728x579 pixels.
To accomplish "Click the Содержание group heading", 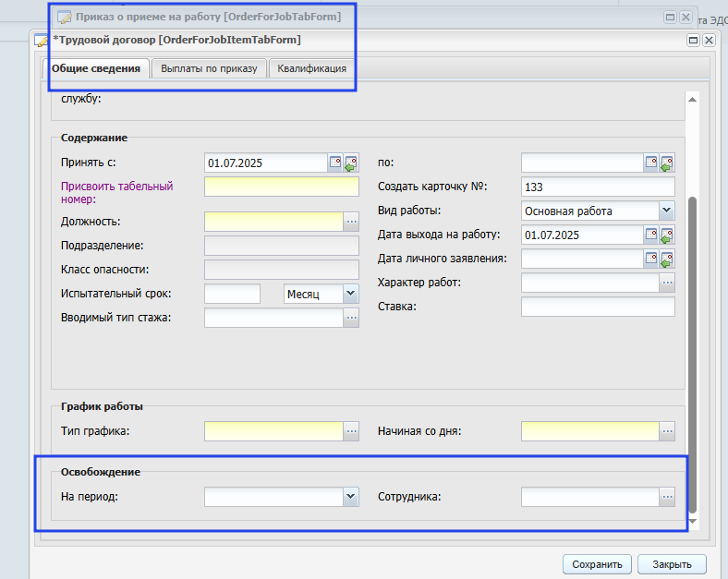I will (x=94, y=138).
